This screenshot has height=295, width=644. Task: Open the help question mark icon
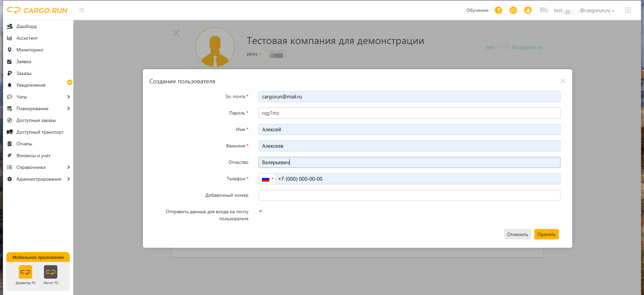coord(498,10)
